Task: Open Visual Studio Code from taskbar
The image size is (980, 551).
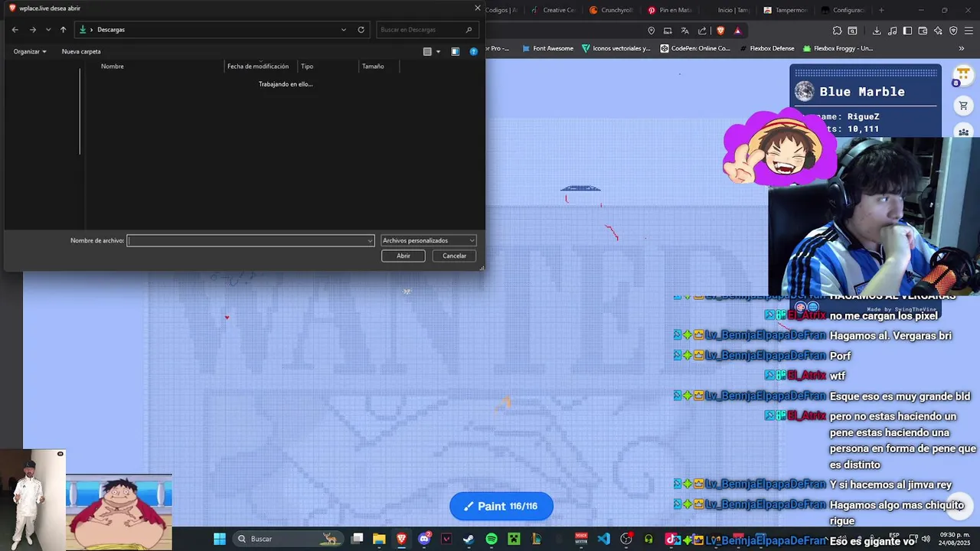Action: tap(603, 539)
